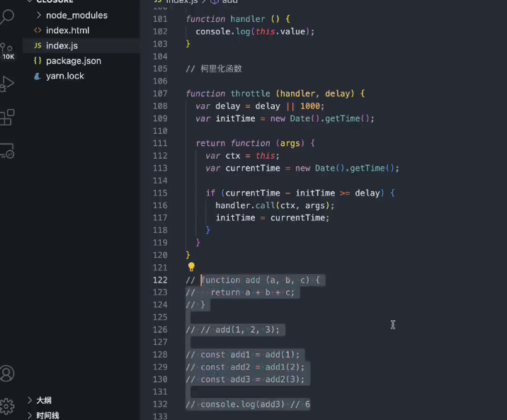The height and width of the screenshot is (420, 507).
Task: Open yarn.lock in the explorer
Action: tap(65, 76)
